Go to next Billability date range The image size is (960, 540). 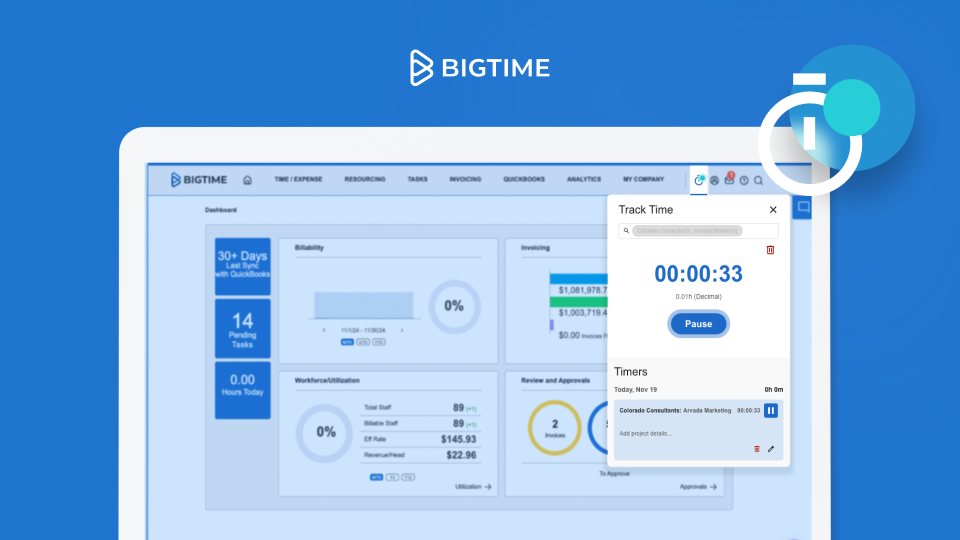(x=402, y=330)
